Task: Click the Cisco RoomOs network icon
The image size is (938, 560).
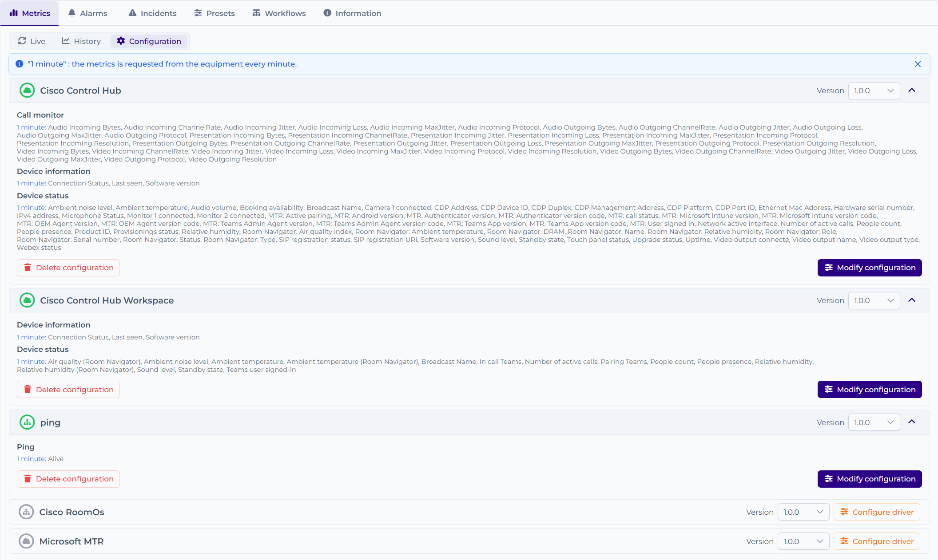Action: 26,512
